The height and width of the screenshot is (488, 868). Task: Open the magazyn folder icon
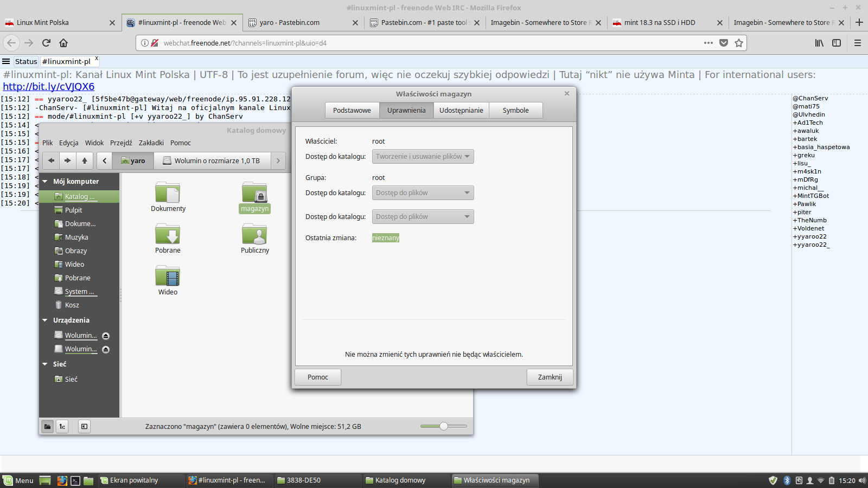pos(254,192)
